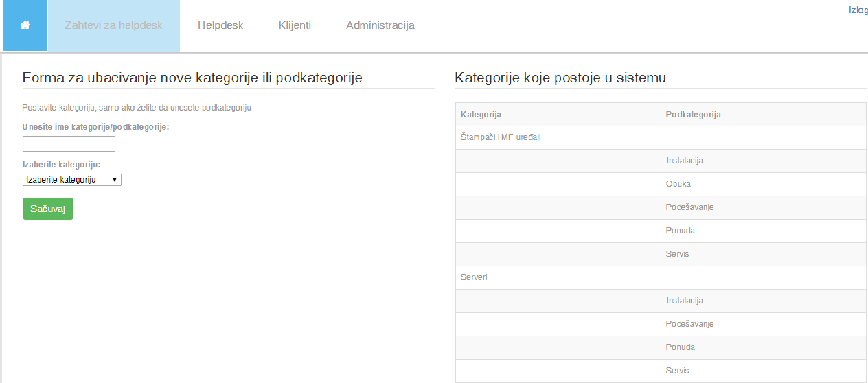The width and height of the screenshot is (868, 383).
Task: Open the Helpdesk menu item
Action: click(x=220, y=25)
